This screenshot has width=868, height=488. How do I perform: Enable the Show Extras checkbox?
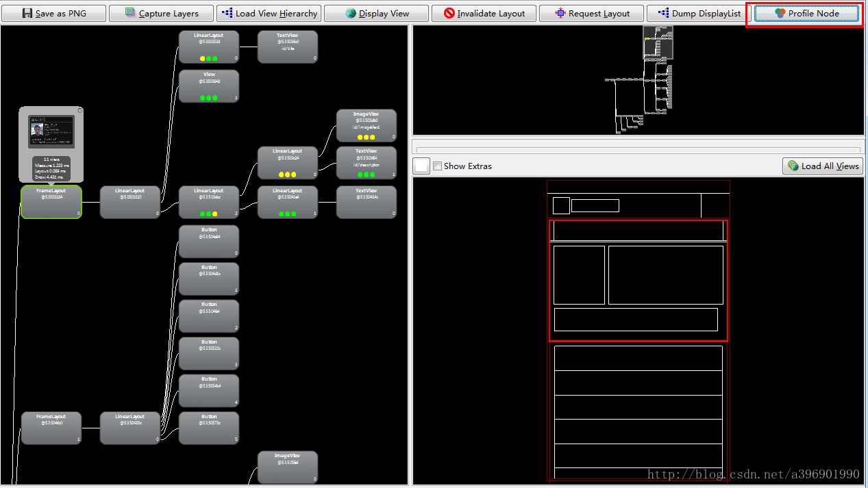(x=437, y=166)
